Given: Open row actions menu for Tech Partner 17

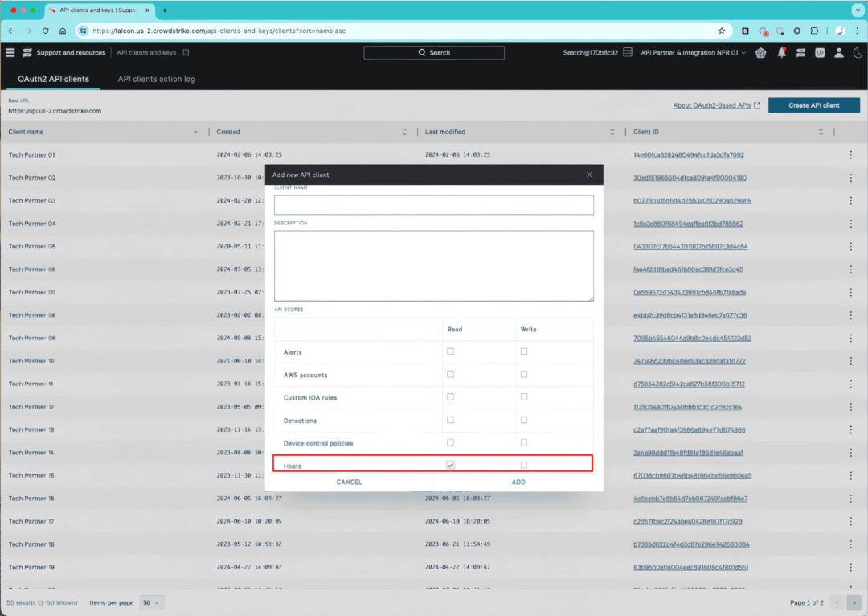Looking at the screenshot, I should [851, 521].
